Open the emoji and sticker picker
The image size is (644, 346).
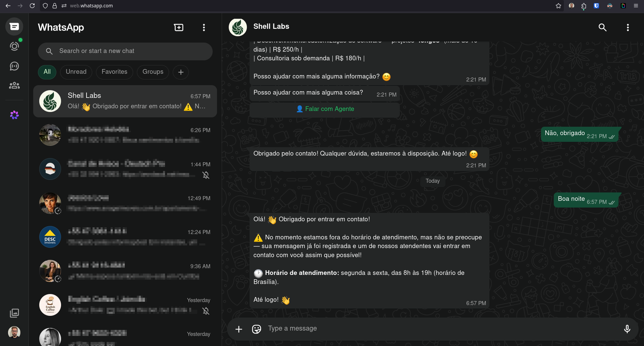(x=257, y=329)
